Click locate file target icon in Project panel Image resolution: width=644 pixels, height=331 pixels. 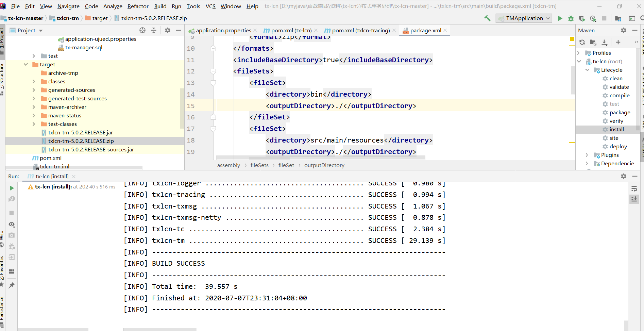142,30
